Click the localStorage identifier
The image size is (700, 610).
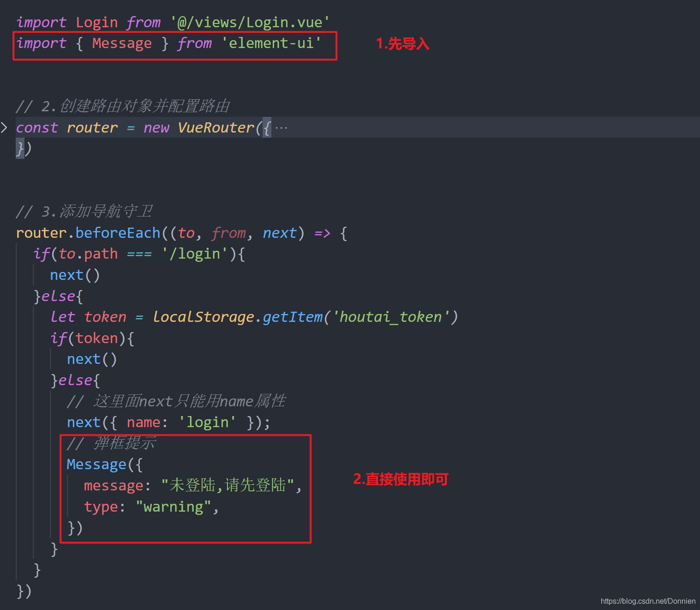click(x=203, y=317)
